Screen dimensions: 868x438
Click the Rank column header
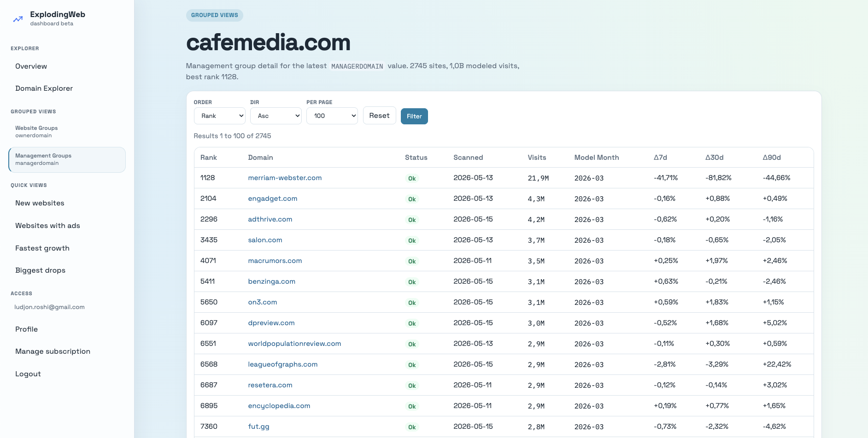tap(208, 158)
